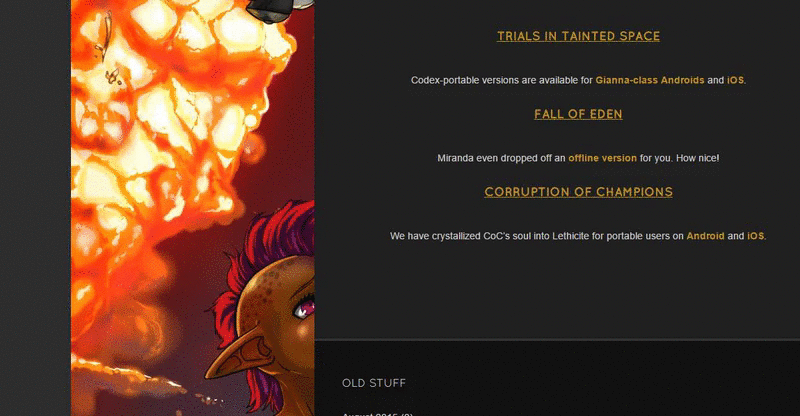This screenshot has height=416, width=800.
Task: Choose the iOS link beside Android for CoC
Action: click(x=756, y=236)
